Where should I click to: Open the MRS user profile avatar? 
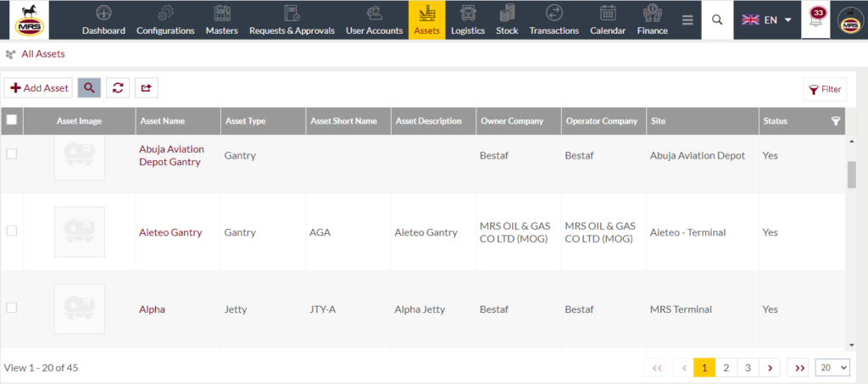coord(851,20)
